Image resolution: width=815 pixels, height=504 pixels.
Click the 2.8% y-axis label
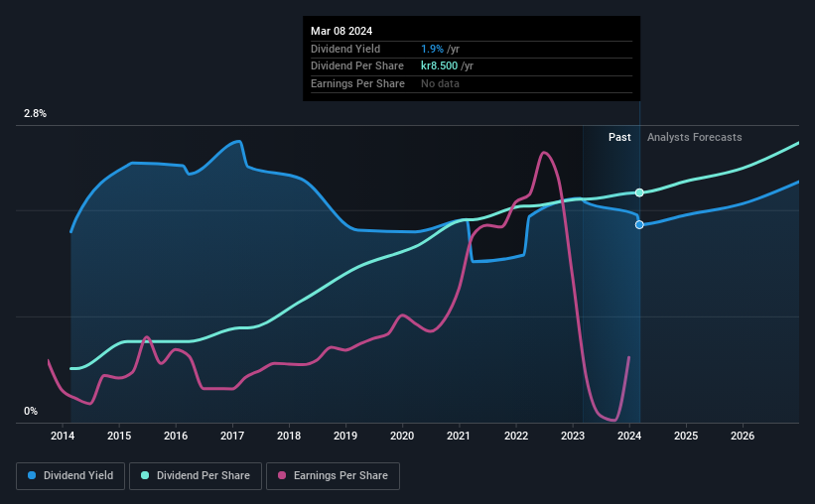36,114
